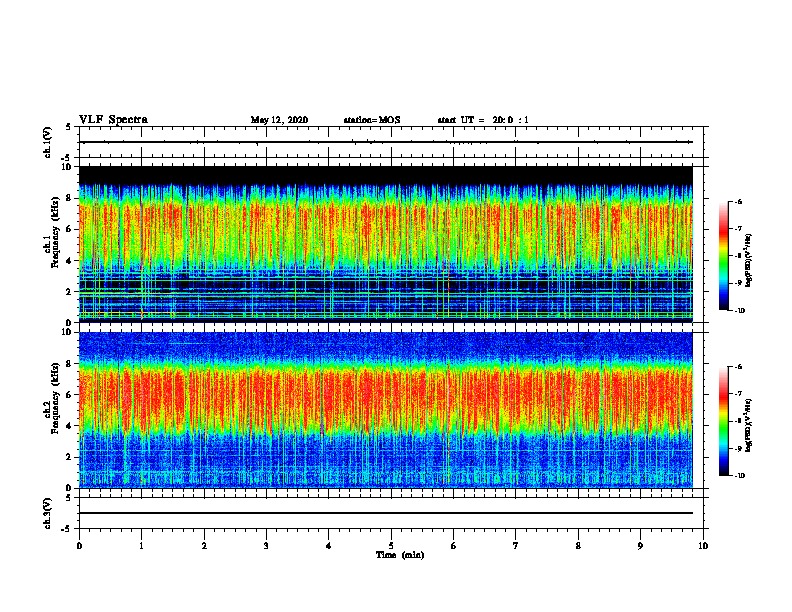Click time axis tick label '9'

click(x=640, y=546)
